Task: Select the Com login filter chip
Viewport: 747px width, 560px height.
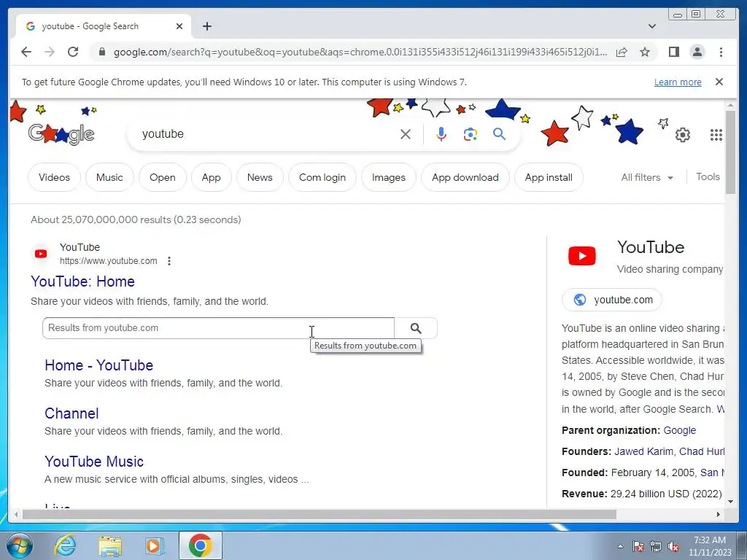Action: pos(322,177)
